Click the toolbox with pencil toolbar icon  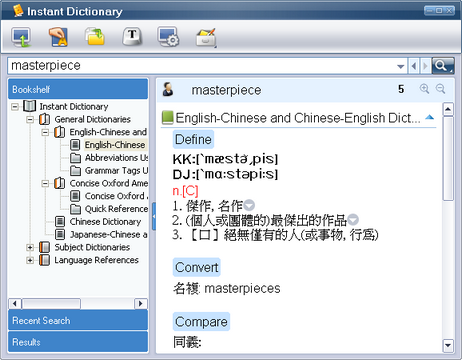206,37
